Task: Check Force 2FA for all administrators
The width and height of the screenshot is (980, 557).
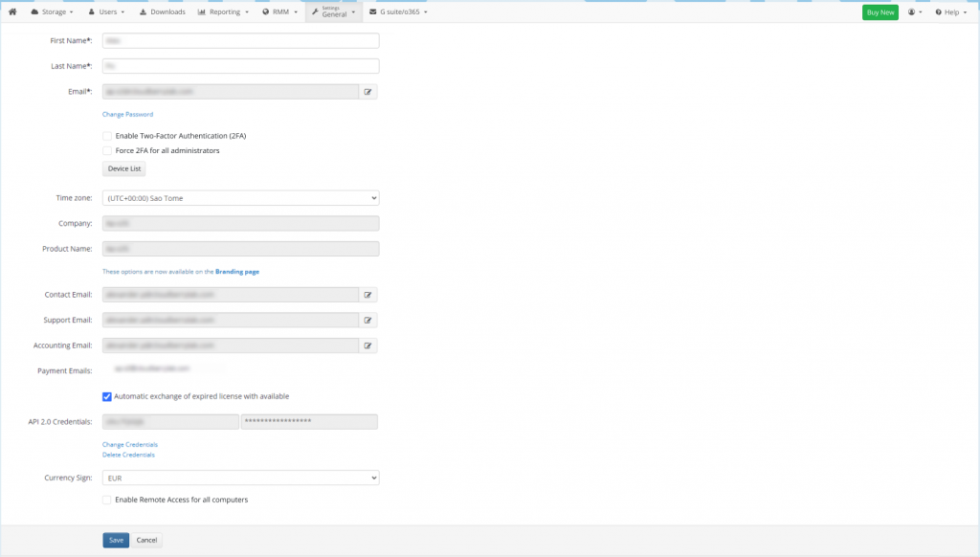Action: coord(107,150)
